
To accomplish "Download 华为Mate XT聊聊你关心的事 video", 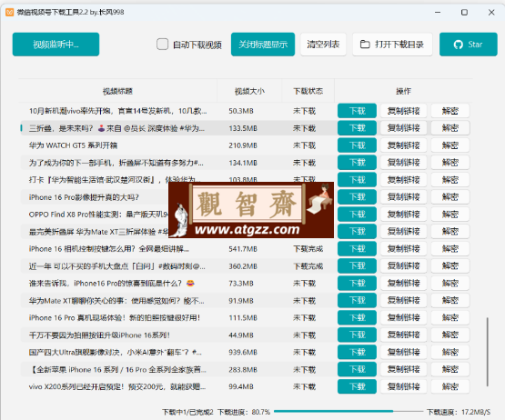I will (x=357, y=300).
